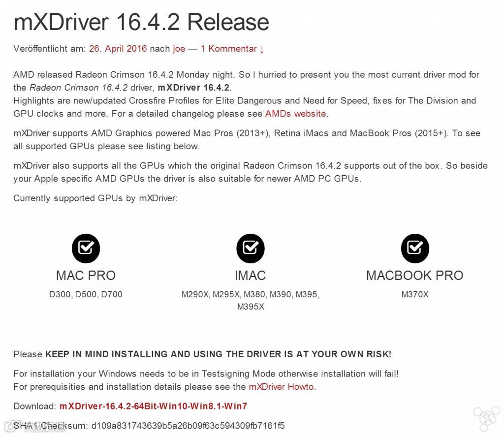Jump to the 1 Kommentar link
This screenshot has width=504, height=436.
pyautogui.click(x=232, y=49)
